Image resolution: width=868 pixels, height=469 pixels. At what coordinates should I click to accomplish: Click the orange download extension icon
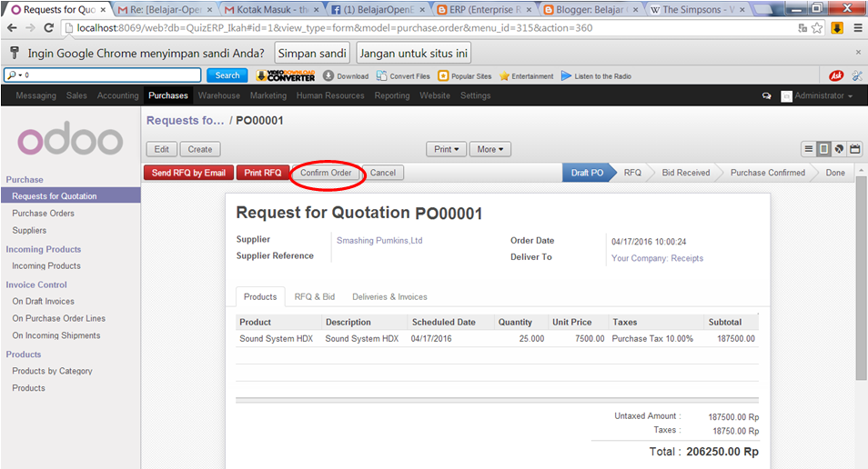click(x=837, y=27)
